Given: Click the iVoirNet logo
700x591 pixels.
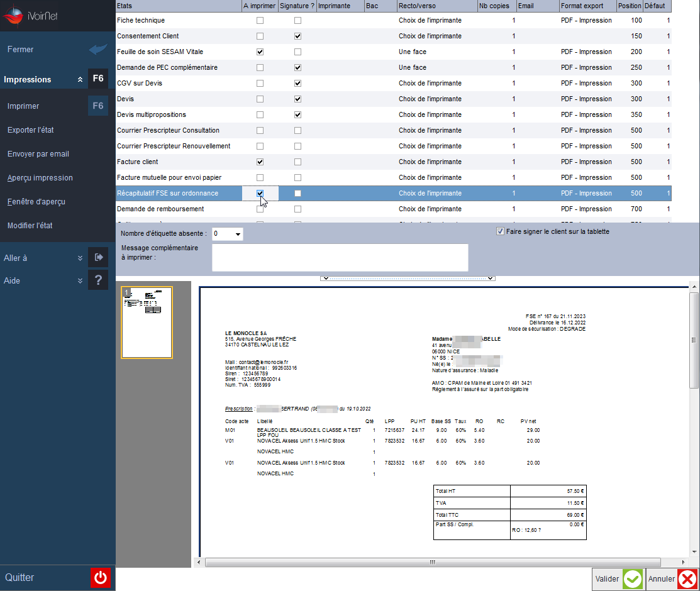Looking at the screenshot, I should click(x=30, y=16).
